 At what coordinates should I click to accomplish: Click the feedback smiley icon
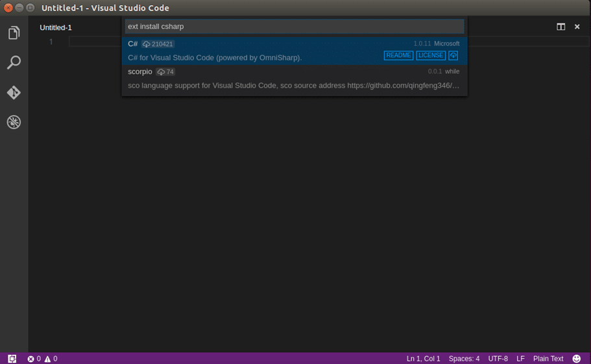[576, 359]
